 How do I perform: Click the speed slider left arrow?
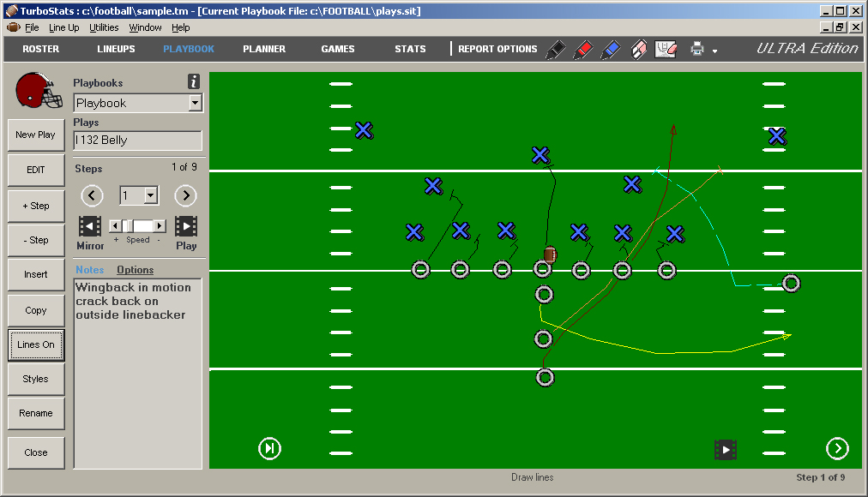pos(115,225)
